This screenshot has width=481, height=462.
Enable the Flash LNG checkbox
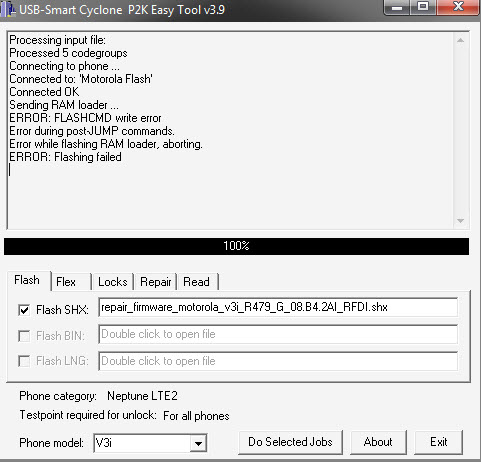24,361
